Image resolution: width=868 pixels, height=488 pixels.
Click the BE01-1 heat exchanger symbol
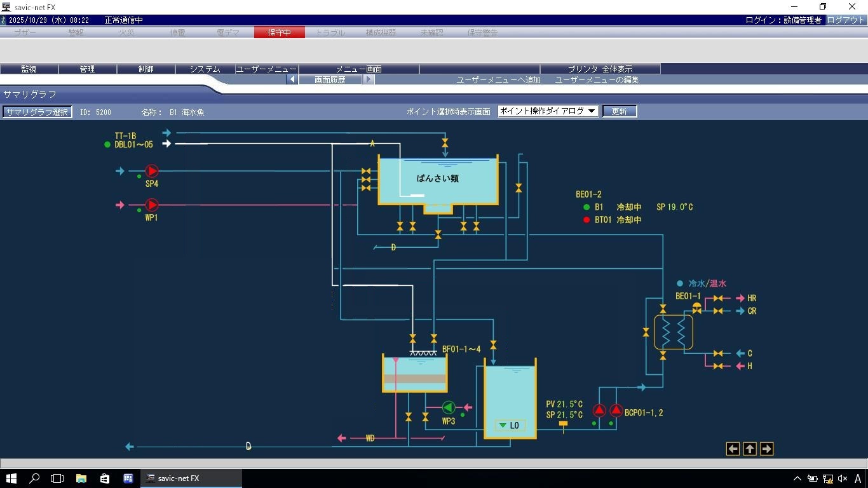(674, 332)
